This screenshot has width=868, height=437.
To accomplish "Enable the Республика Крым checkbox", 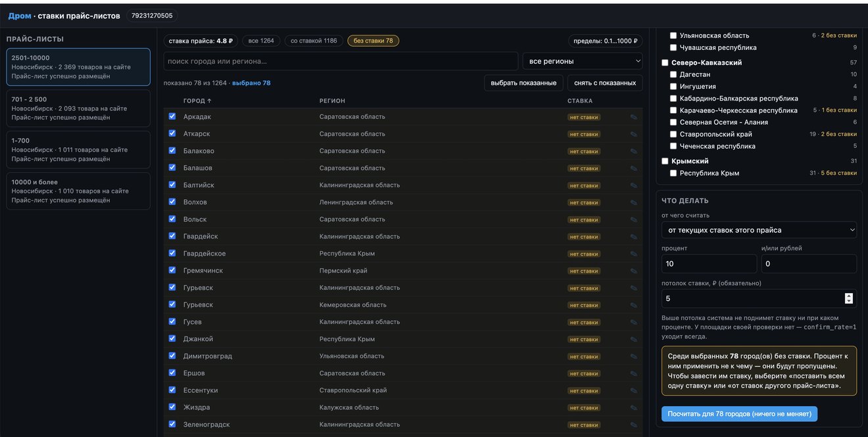I will pos(673,173).
